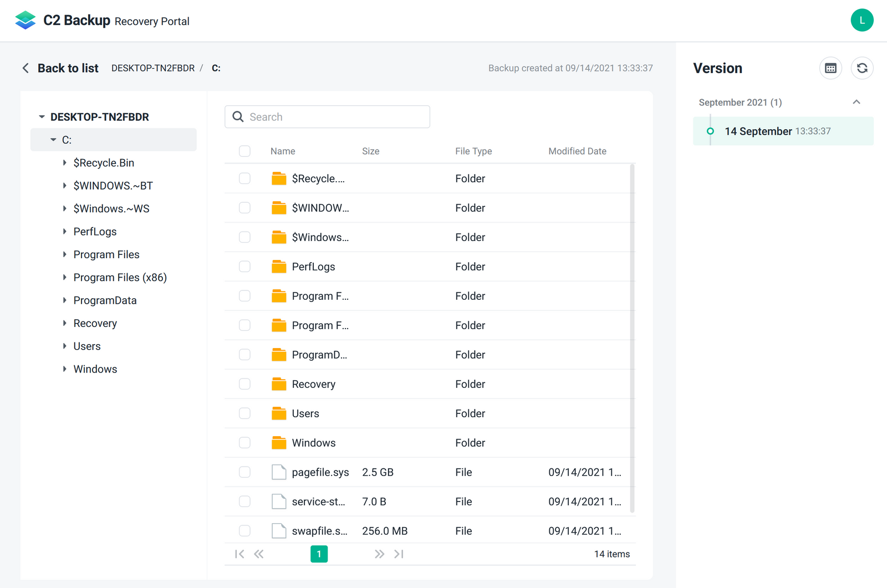Go to the last page arrow icon

tap(399, 554)
